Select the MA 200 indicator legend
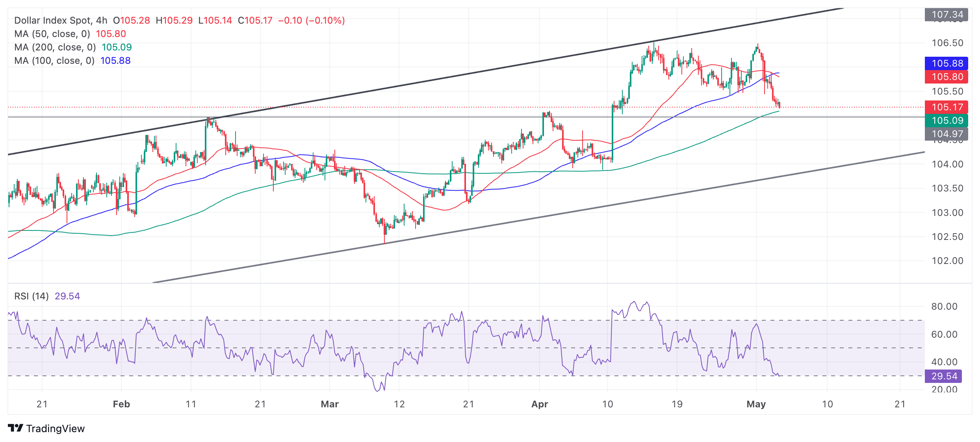The width and height of the screenshot is (980, 442). 55,47
